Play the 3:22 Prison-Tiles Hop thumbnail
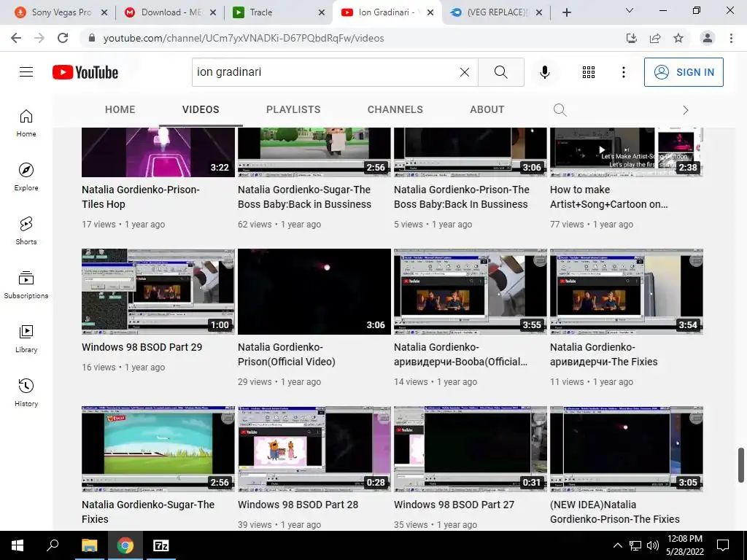 point(158,152)
